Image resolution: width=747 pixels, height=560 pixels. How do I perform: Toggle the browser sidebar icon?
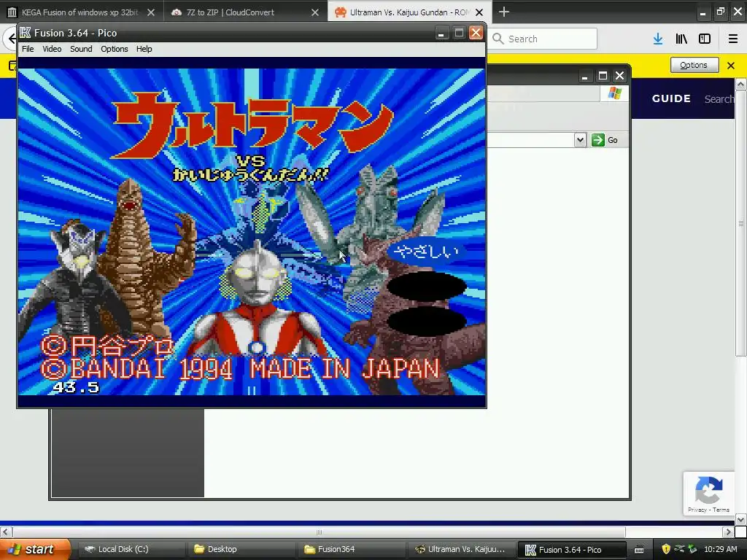click(x=705, y=39)
